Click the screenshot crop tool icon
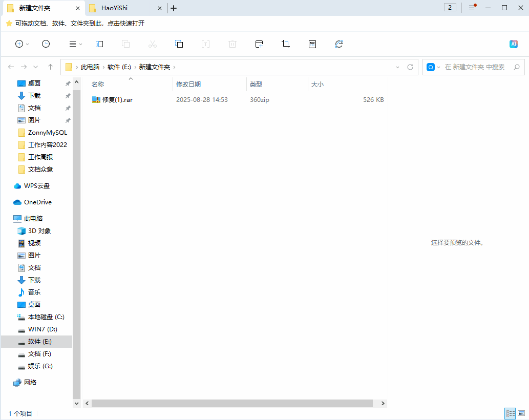Screen dimensions: 529x420 click(x=286, y=44)
